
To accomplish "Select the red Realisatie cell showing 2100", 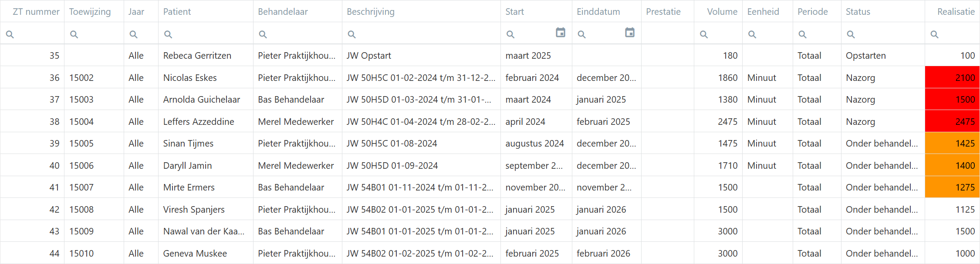I will tap(952, 77).
